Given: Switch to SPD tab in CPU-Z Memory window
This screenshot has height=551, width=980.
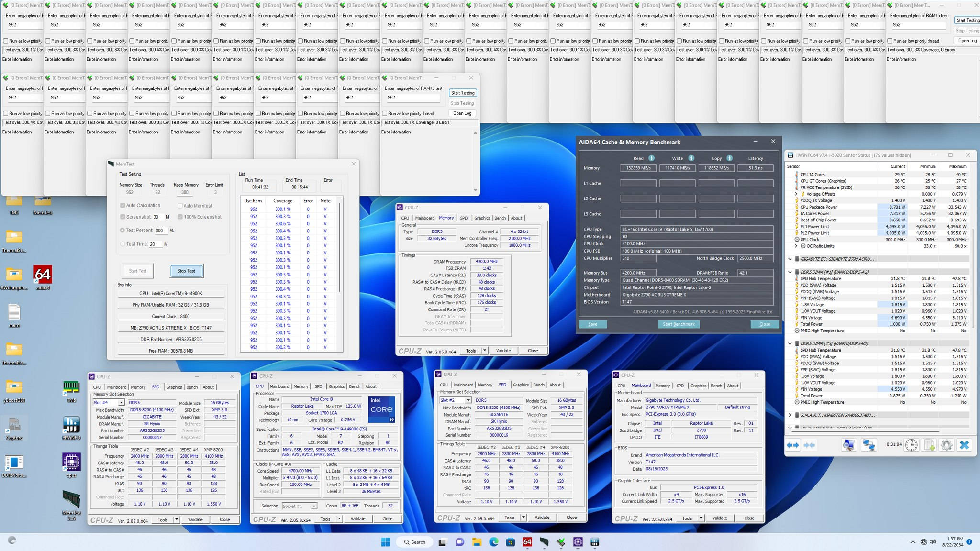Looking at the screenshot, I should pyautogui.click(x=464, y=218).
